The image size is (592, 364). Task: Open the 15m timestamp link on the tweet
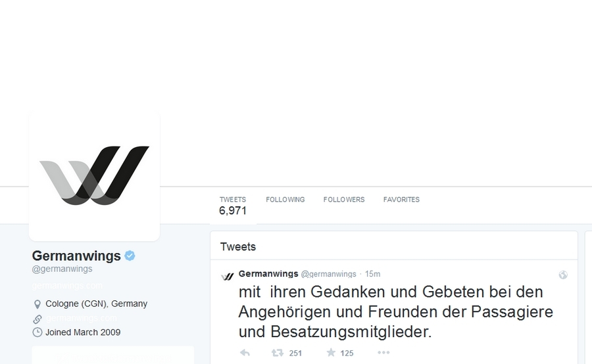click(x=373, y=274)
